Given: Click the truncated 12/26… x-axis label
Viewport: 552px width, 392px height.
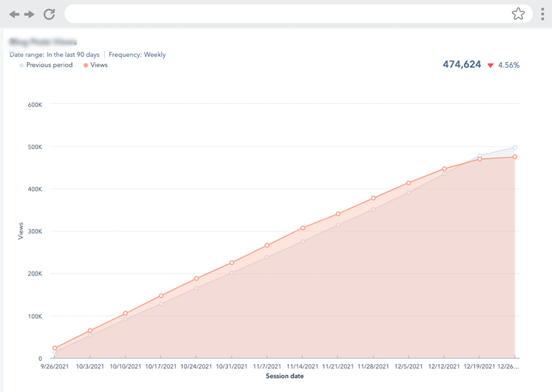Looking at the screenshot, I should (x=508, y=366).
